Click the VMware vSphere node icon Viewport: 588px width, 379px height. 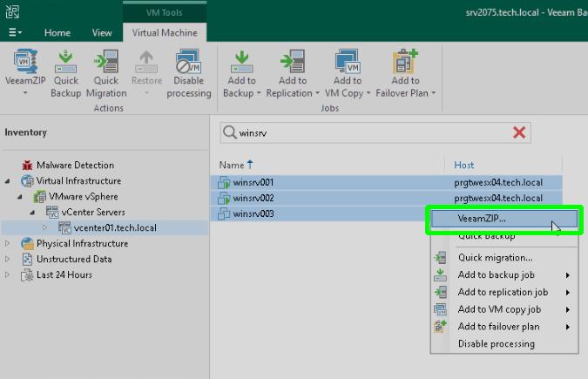pos(40,197)
